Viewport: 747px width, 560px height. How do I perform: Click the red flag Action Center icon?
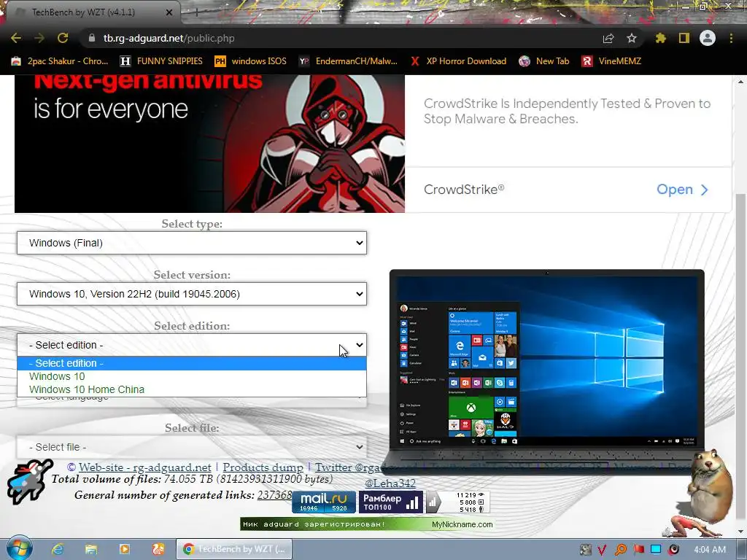pyautogui.click(x=638, y=550)
